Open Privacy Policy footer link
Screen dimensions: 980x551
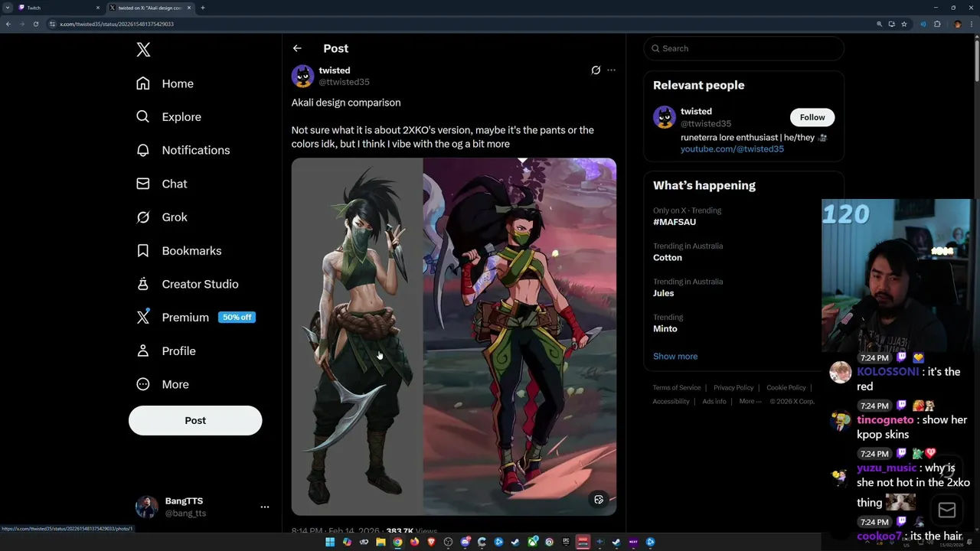[733, 388]
